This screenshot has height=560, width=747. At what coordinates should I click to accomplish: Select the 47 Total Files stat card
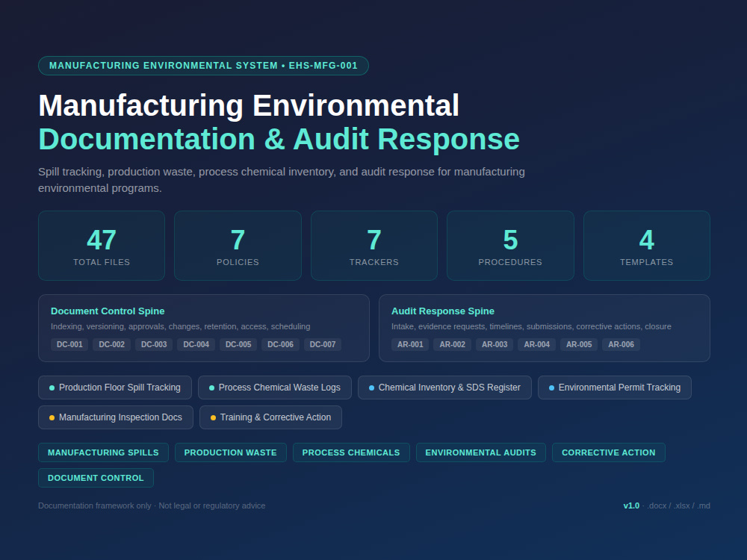click(102, 246)
